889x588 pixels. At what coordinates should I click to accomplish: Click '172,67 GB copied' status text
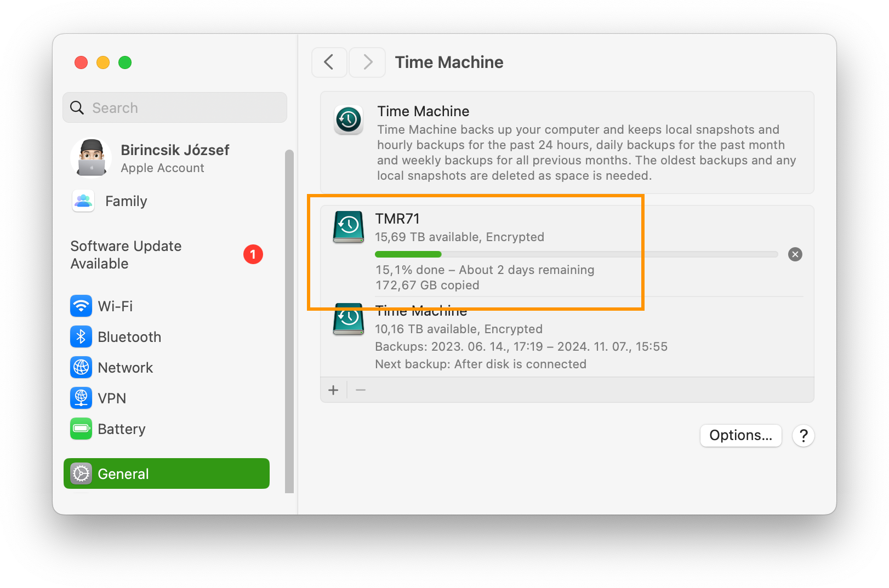point(427,286)
